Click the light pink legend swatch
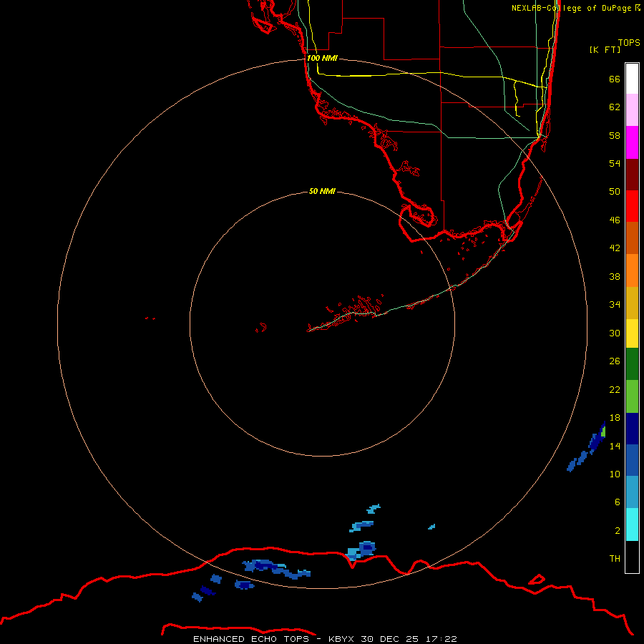644x644 pixels. click(x=632, y=110)
